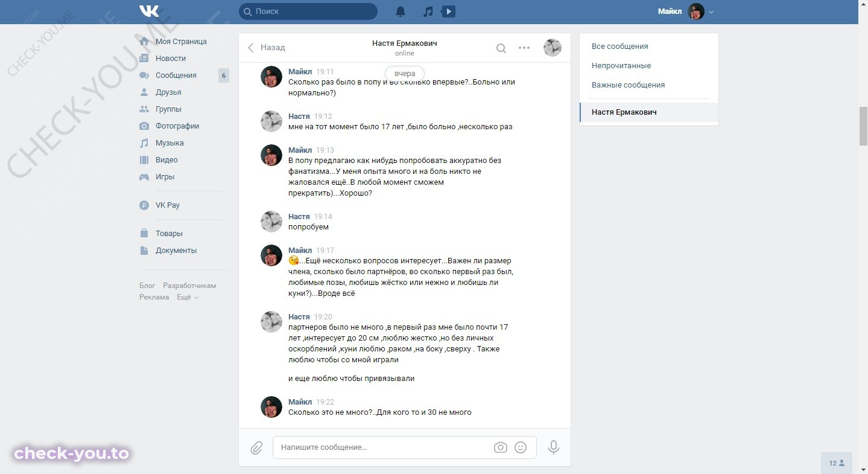The image size is (868, 474).
Task: Click Настя avatar on 19:14 message
Action: pyautogui.click(x=271, y=222)
